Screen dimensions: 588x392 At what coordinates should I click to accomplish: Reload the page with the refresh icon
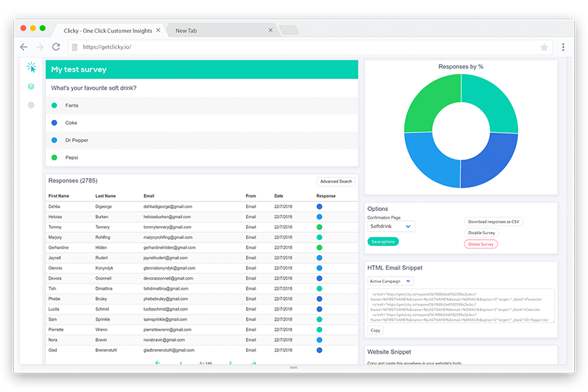56,47
